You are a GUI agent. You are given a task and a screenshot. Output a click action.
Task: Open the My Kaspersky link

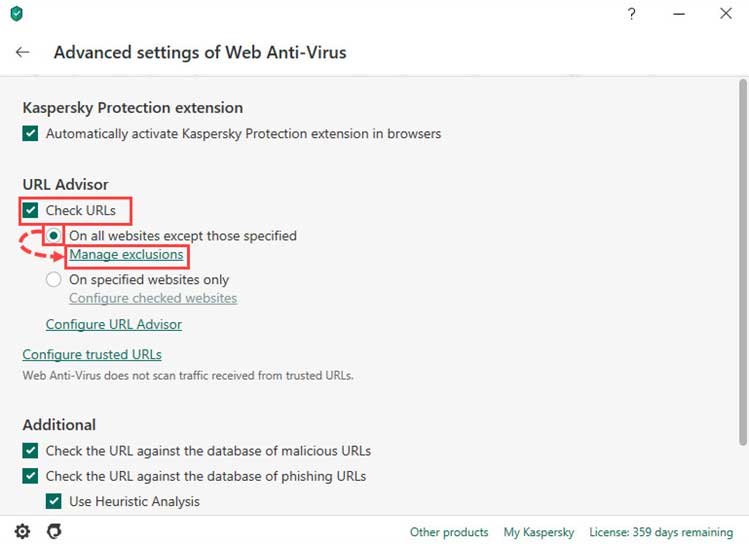539,532
